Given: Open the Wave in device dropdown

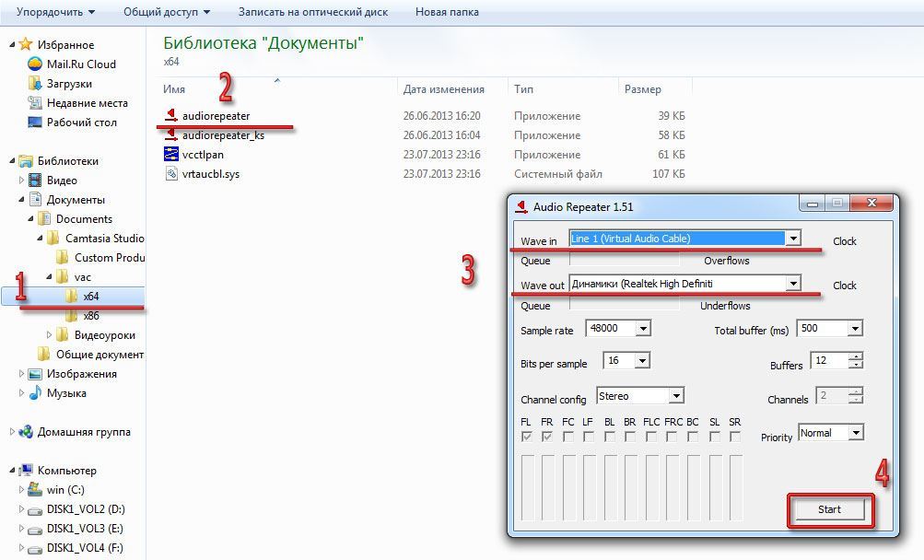Looking at the screenshot, I should (792, 239).
